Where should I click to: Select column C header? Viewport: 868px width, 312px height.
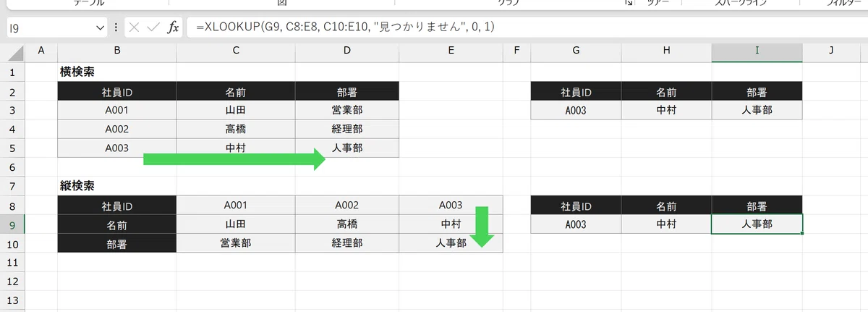[x=235, y=51]
